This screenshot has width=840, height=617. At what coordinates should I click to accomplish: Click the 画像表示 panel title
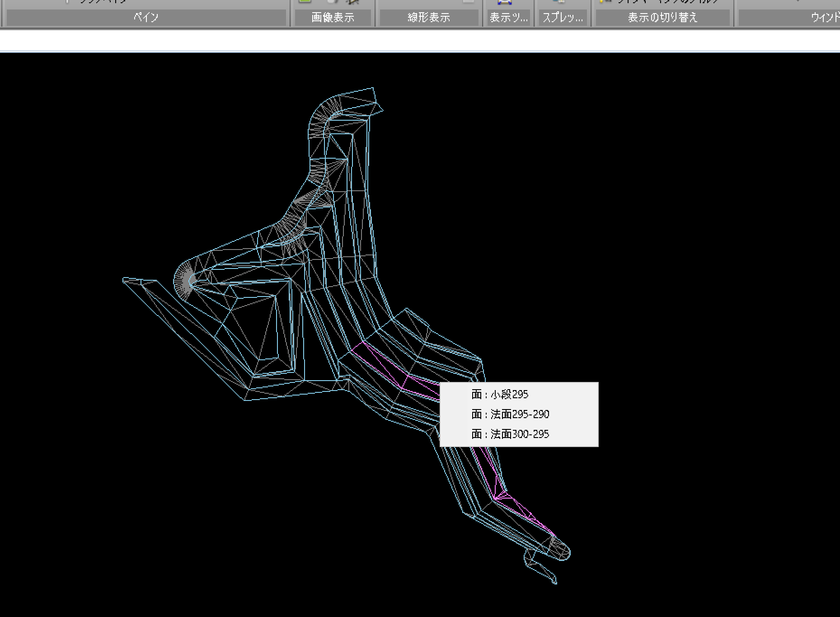(333, 18)
